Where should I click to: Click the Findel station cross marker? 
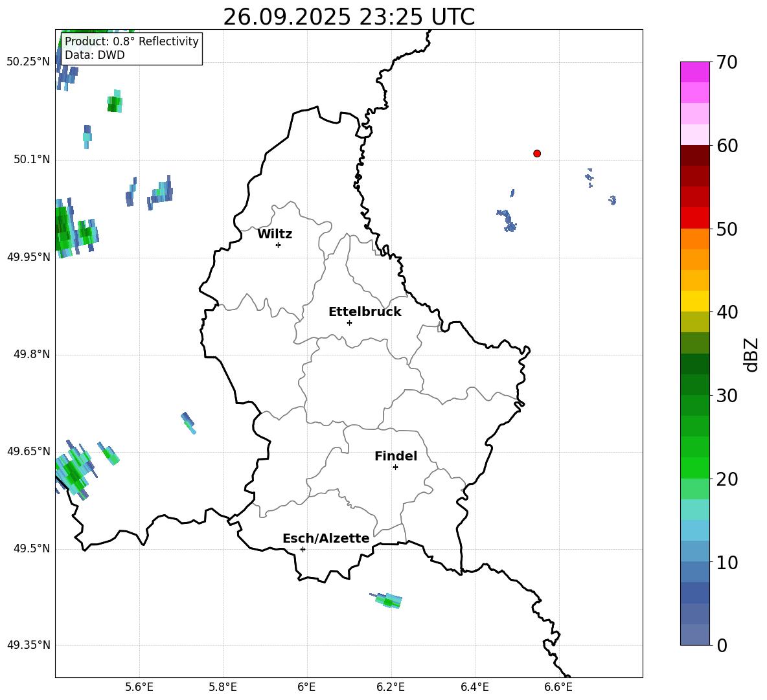(x=395, y=468)
